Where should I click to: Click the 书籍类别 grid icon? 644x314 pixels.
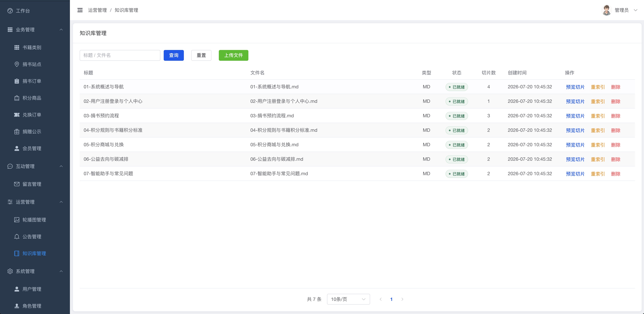point(17,47)
